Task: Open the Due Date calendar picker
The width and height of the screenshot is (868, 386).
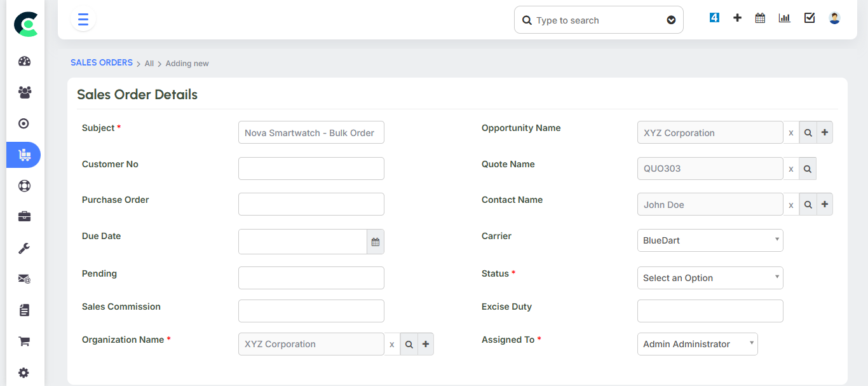Action: point(375,242)
